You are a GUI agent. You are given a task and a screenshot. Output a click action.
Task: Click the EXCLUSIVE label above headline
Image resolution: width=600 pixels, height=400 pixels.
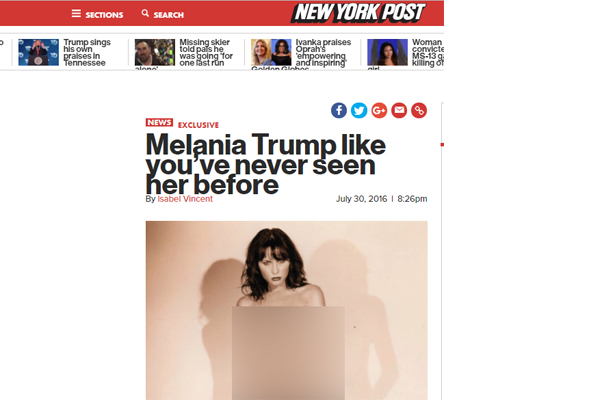[x=198, y=125]
